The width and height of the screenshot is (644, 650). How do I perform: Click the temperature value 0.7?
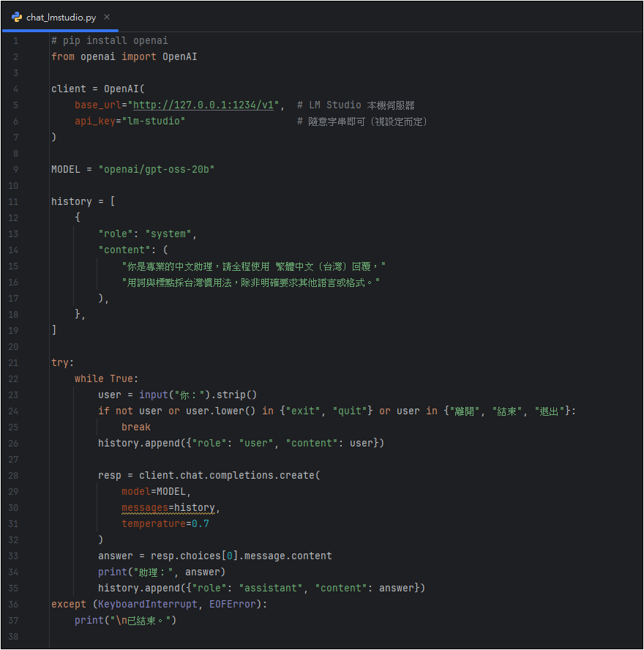pos(201,523)
